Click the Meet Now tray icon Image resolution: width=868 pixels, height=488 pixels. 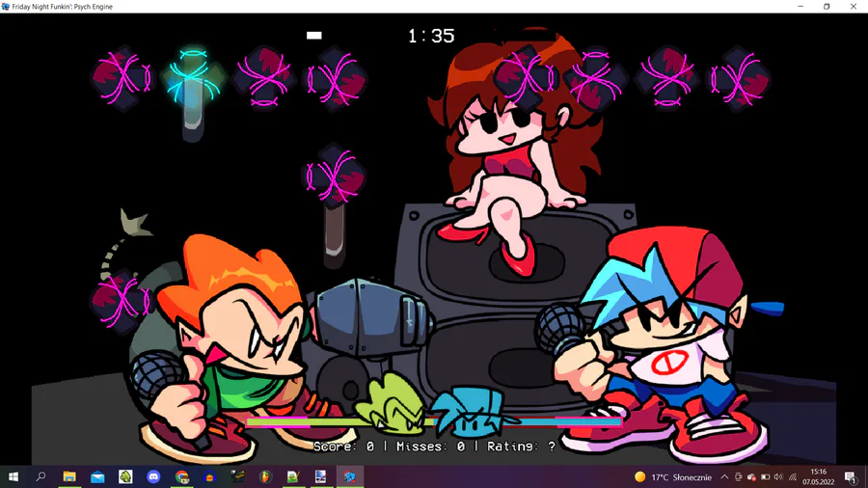coord(739,477)
